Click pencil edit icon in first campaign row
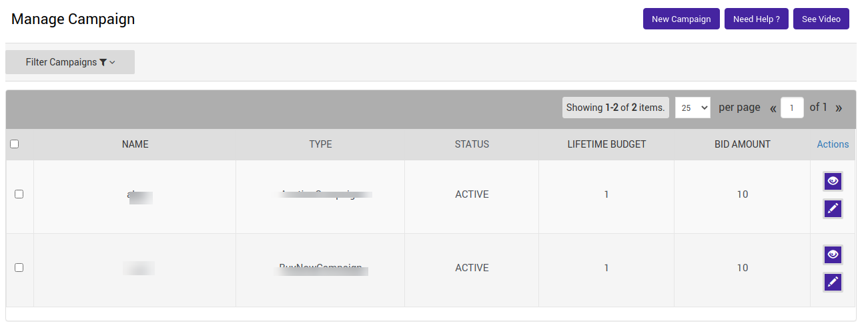Image resolution: width=868 pixels, height=324 pixels. coord(833,208)
